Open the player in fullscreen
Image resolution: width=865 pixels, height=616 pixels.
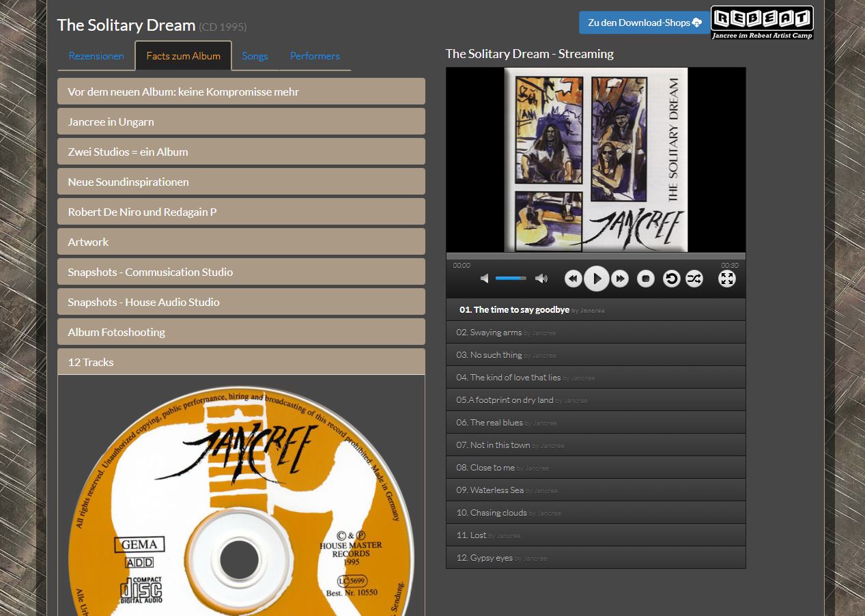point(727,279)
